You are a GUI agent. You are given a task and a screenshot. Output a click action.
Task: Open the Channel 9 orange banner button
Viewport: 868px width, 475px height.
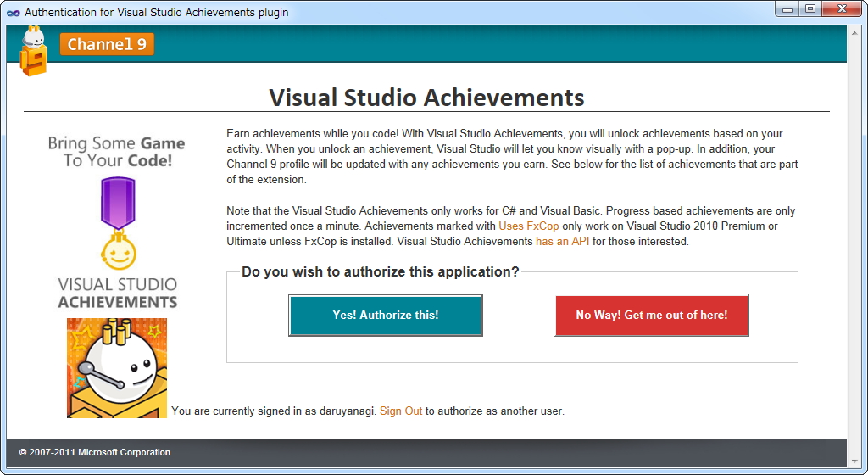point(107,44)
